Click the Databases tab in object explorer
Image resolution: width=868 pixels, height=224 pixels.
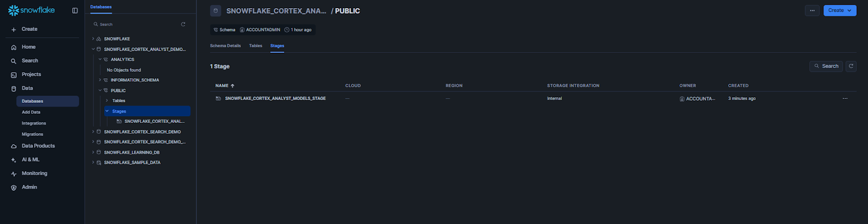(x=101, y=7)
